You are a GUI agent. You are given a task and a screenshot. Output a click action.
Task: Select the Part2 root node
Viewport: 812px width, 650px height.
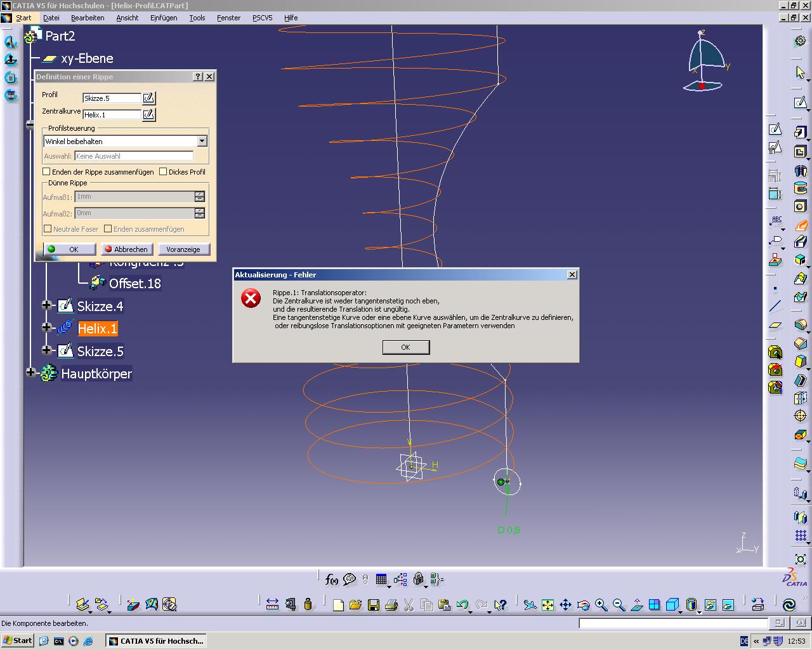pos(60,36)
